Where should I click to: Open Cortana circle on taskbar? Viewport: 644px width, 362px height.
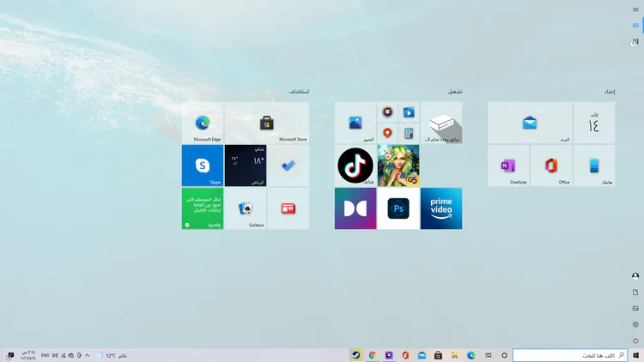click(x=504, y=355)
